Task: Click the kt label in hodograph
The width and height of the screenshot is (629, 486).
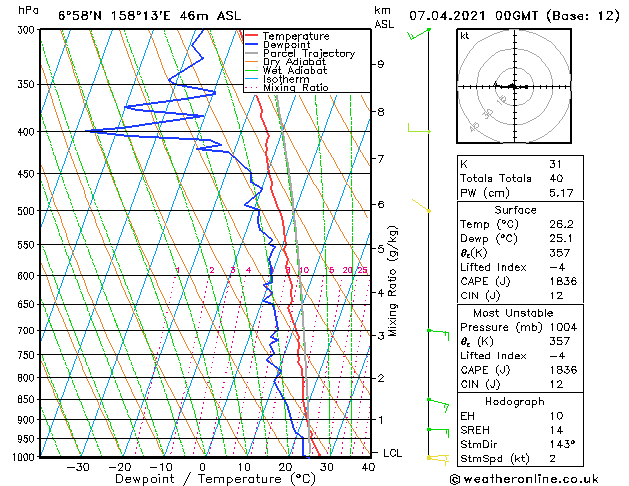Action: click(x=465, y=36)
